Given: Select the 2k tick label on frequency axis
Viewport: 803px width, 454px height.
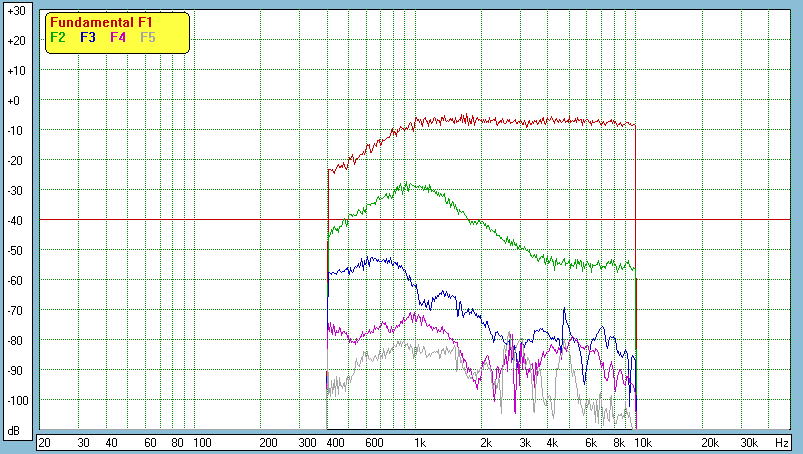Looking at the screenshot, I should 486,442.
